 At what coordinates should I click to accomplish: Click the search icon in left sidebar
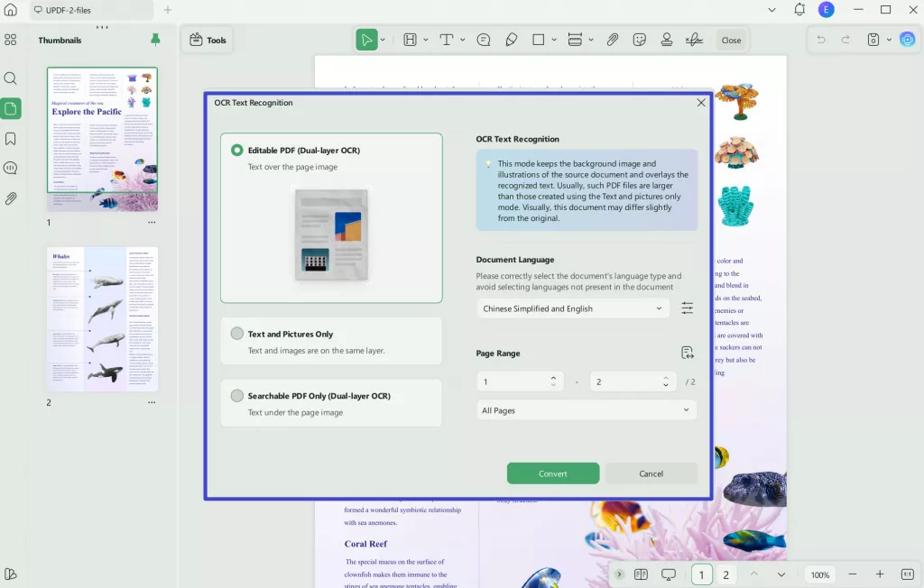(11, 78)
